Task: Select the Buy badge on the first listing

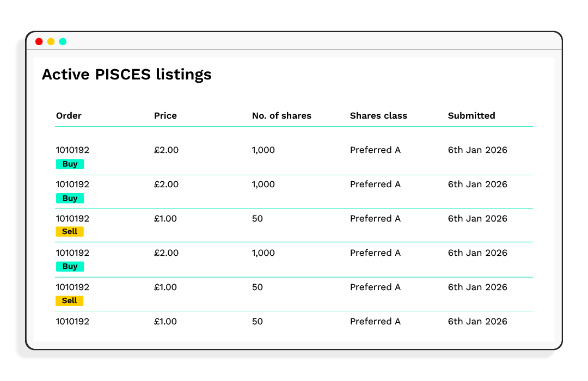Action: (x=70, y=164)
